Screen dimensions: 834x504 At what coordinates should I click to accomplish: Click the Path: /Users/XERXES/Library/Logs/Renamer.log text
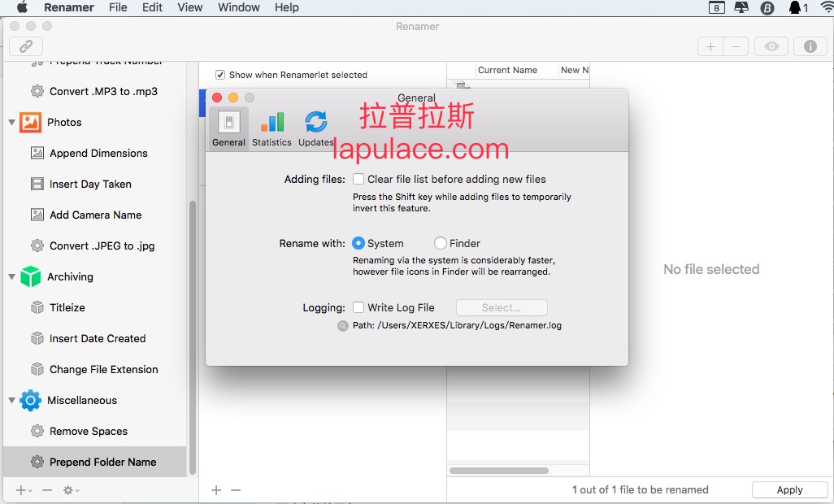pos(457,325)
